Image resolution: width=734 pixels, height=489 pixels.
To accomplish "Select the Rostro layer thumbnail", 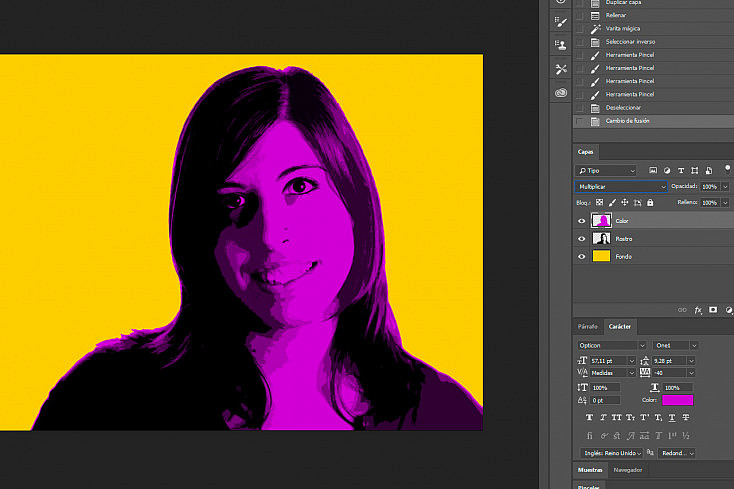I will 601,238.
